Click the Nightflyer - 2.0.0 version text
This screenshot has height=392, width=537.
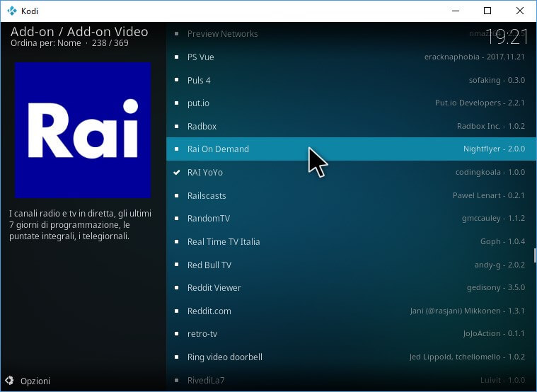pos(494,149)
